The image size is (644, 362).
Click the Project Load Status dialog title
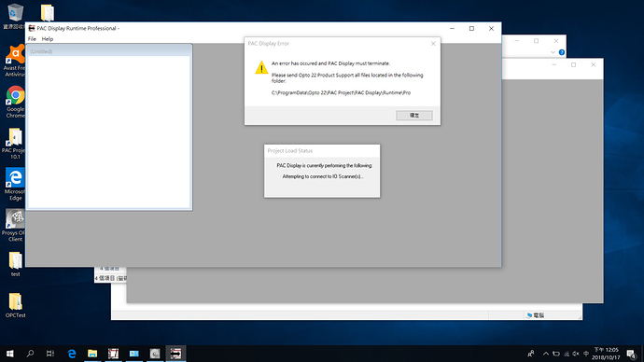[x=290, y=150]
